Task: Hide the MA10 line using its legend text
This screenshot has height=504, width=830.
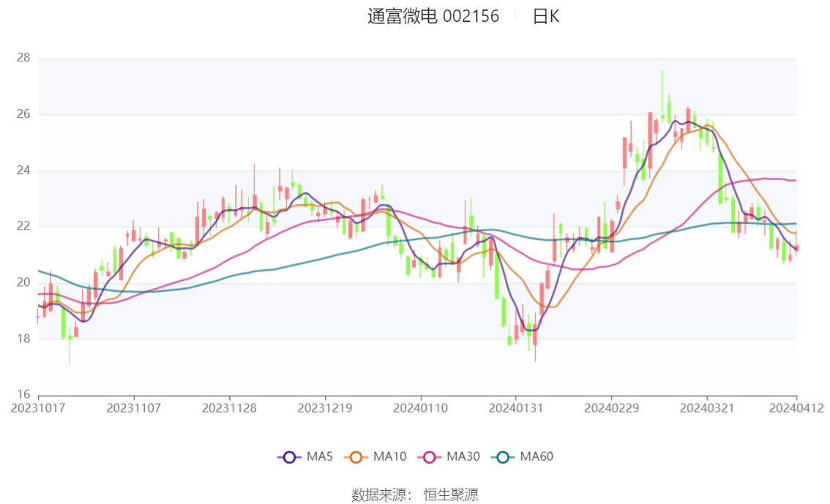Action: coord(389,457)
